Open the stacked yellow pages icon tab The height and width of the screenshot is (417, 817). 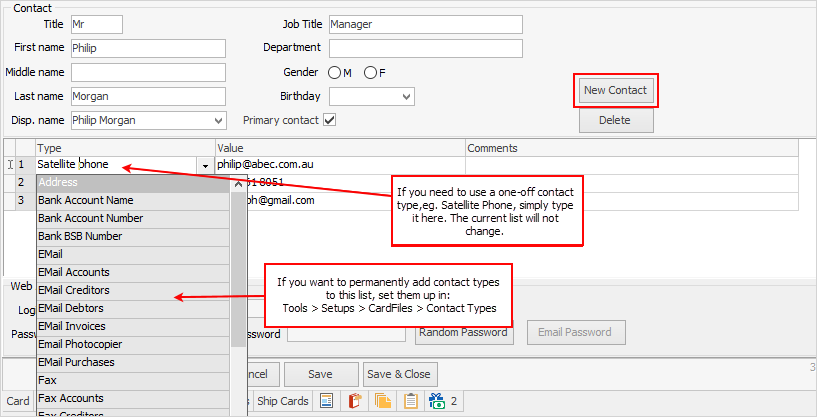[x=382, y=401]
